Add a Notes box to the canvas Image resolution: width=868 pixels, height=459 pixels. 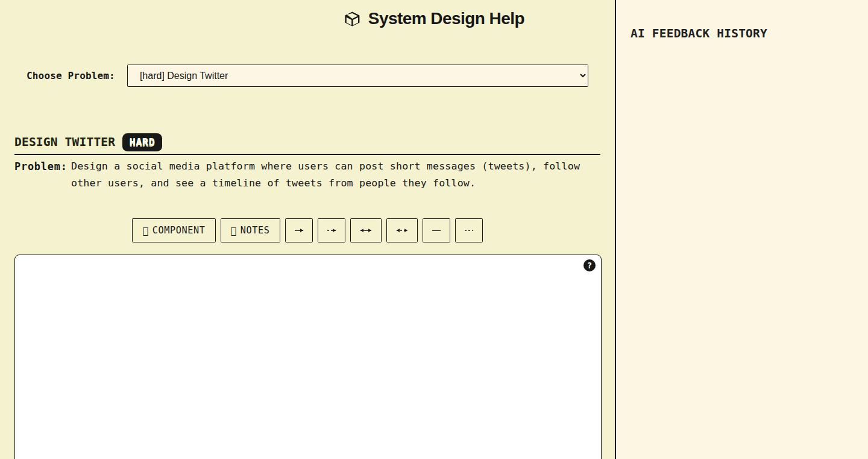250,230
